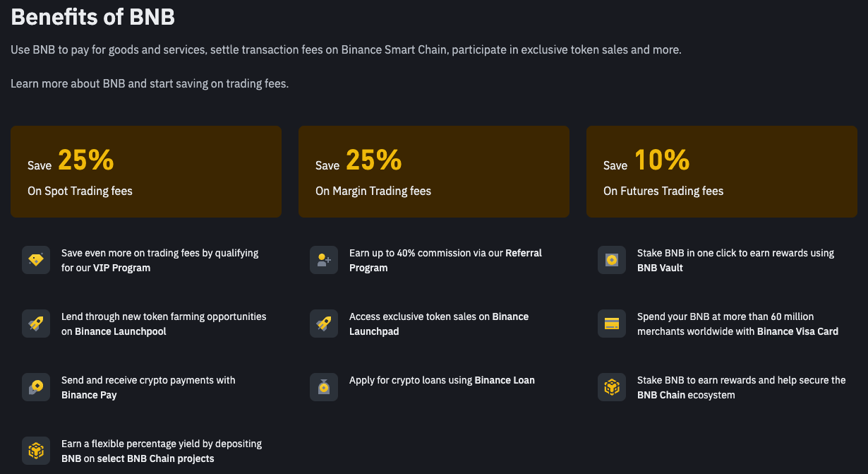Click the Binance Visa Card icon
This screenshot has width=868, height=474.
612,324
